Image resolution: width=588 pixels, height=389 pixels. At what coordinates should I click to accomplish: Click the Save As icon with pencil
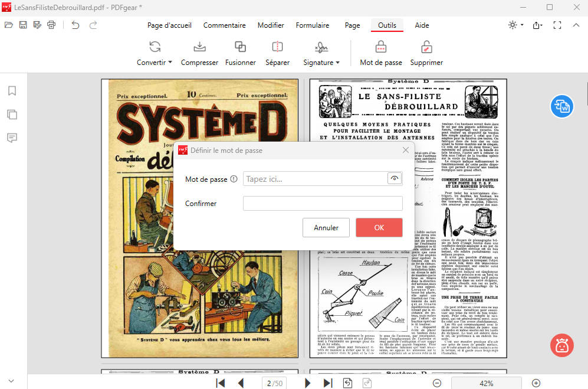[x=37, y=25]
